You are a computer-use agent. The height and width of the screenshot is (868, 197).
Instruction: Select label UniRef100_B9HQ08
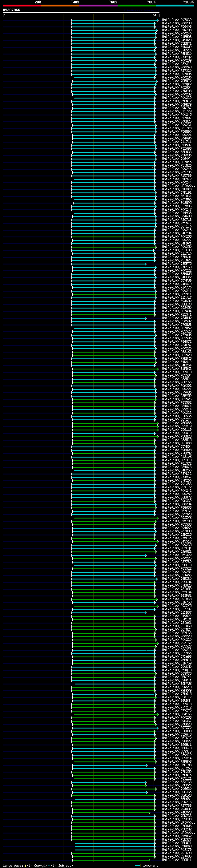coord(176,450)
